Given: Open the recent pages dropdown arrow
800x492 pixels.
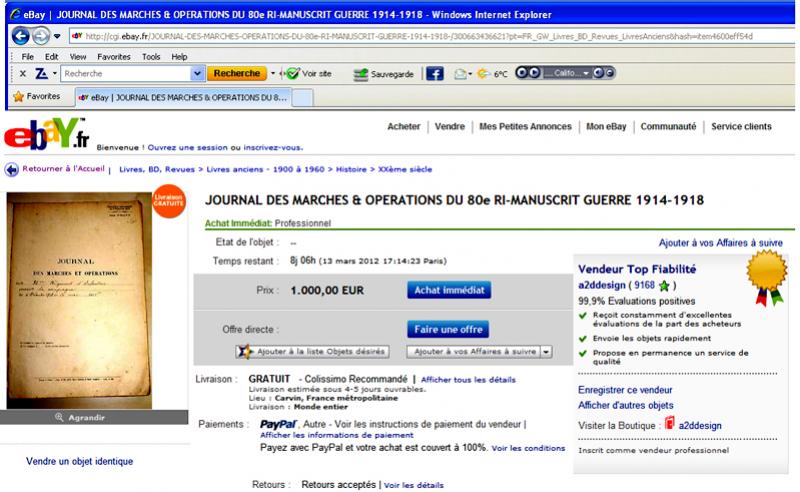Looking at the screenshot, I should tap(57, 36).
